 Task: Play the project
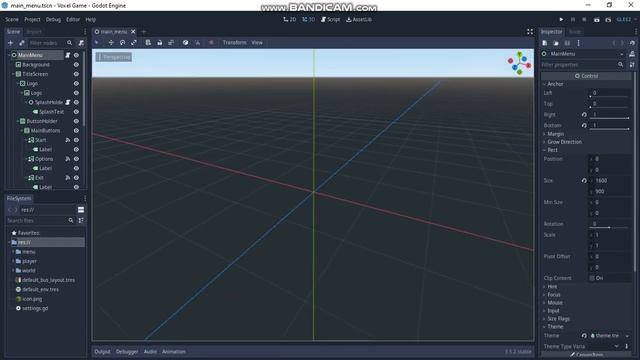coord(561,19)
